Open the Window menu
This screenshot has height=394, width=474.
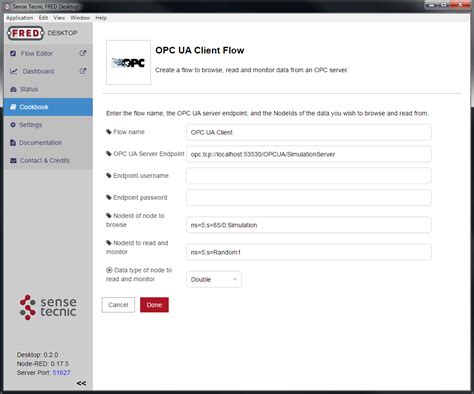pyautogui.click(x=80, y=18)
